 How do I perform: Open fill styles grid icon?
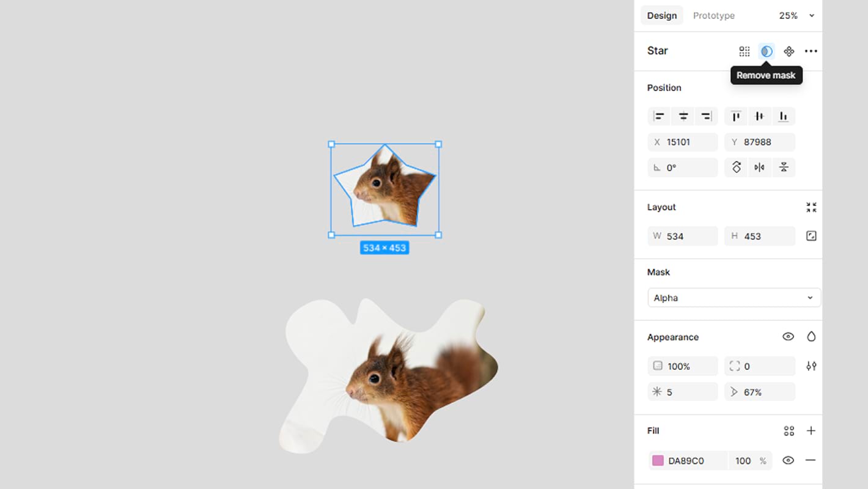pos(789,431)
